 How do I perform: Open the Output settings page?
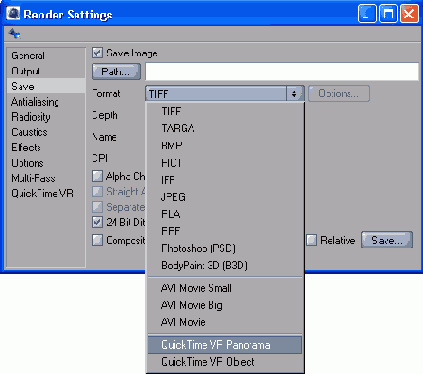[46, 71]
